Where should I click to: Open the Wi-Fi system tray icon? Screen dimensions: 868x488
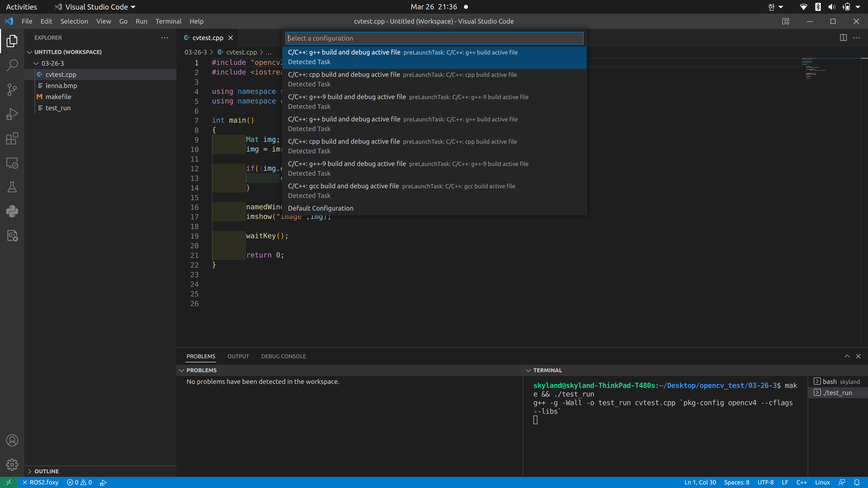(x=804, y=7)
